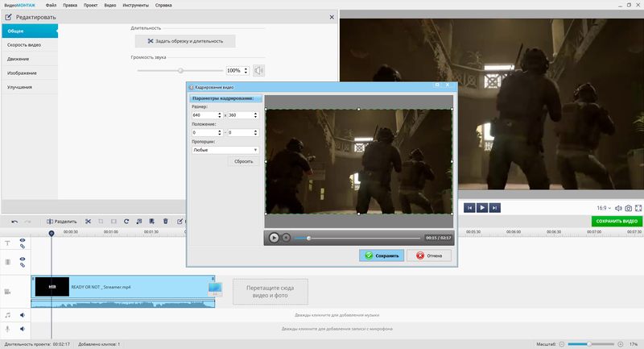Click the green СОХРАНИТЬ ВИДЕО button
Screen dimensions: 644x349
coord(617,221)
